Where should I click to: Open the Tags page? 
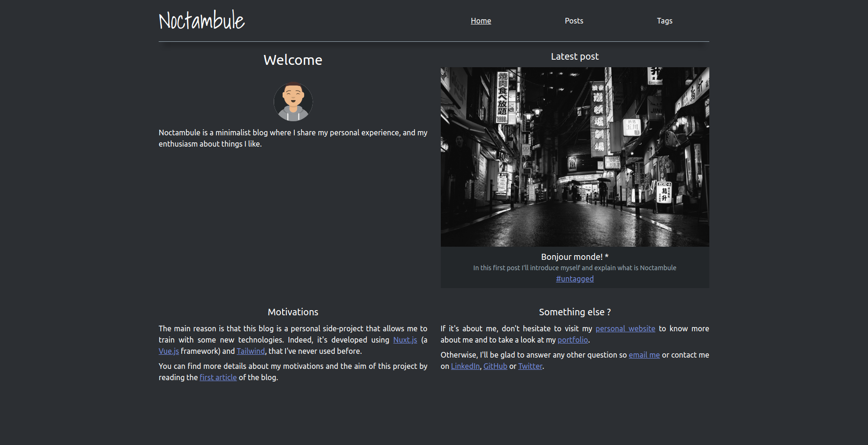coord(664,21)
